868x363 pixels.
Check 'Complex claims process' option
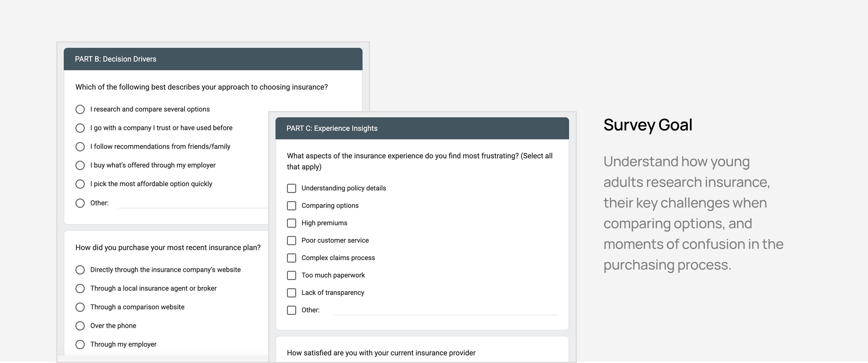[x=291, y=258]
